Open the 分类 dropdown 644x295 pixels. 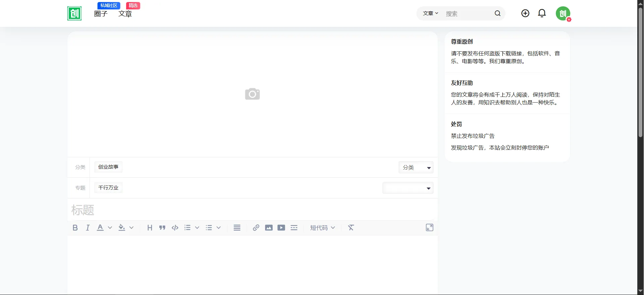pyautogui.click(x=416, y=167)
